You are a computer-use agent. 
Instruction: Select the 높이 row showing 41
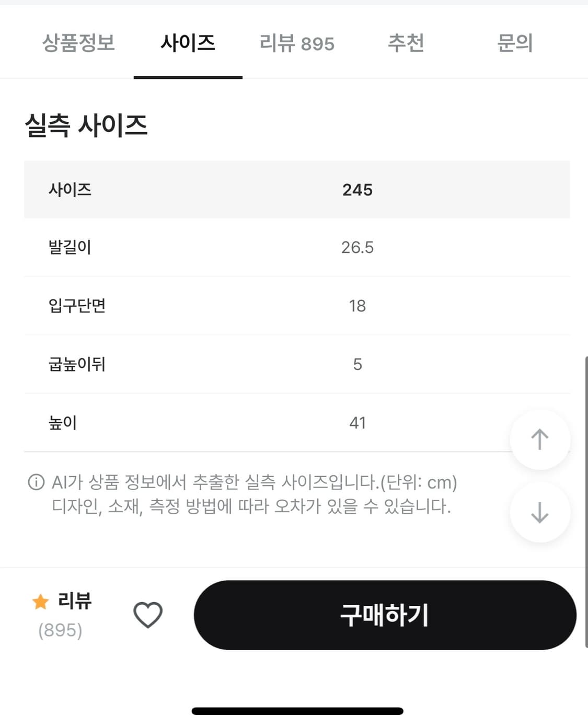[x=297, y=422]
